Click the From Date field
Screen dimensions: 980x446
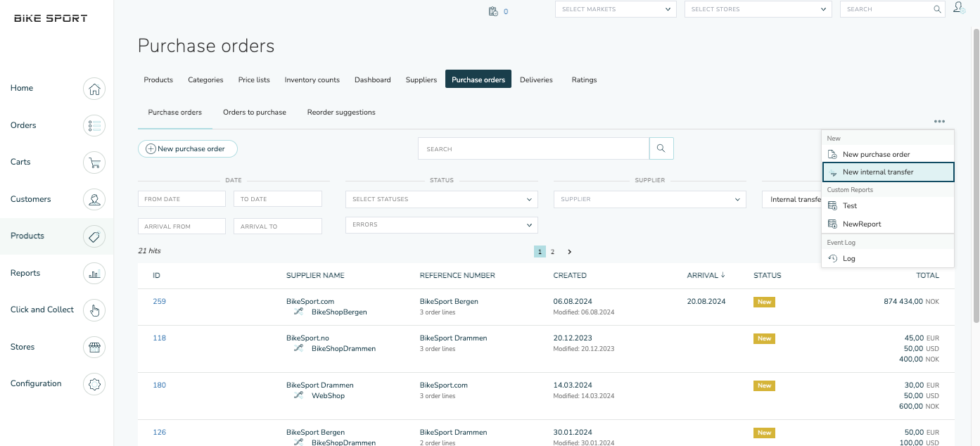[x=182, y=199]
